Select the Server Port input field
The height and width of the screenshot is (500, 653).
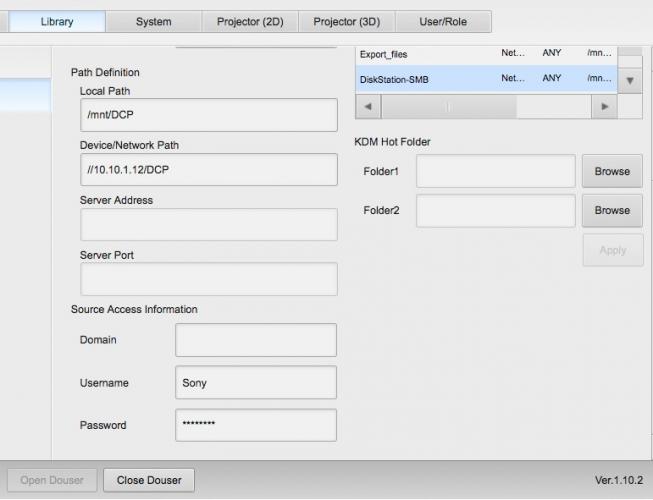208,279
